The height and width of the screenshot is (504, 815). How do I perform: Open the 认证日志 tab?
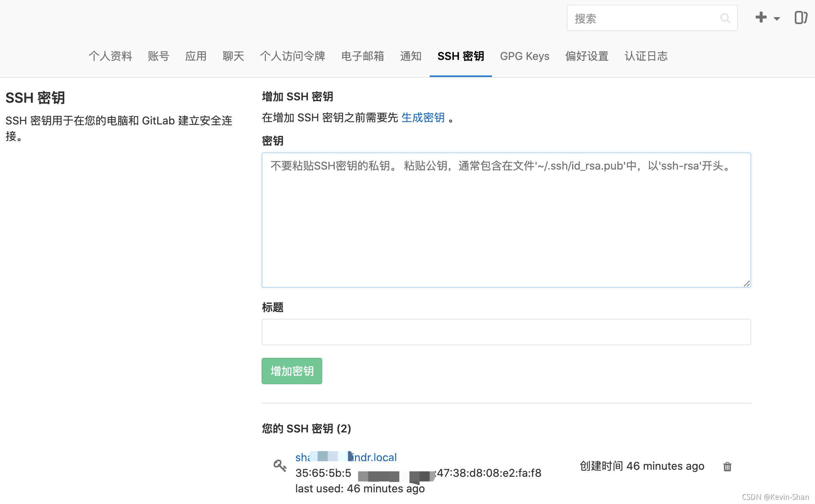(646, 56)
